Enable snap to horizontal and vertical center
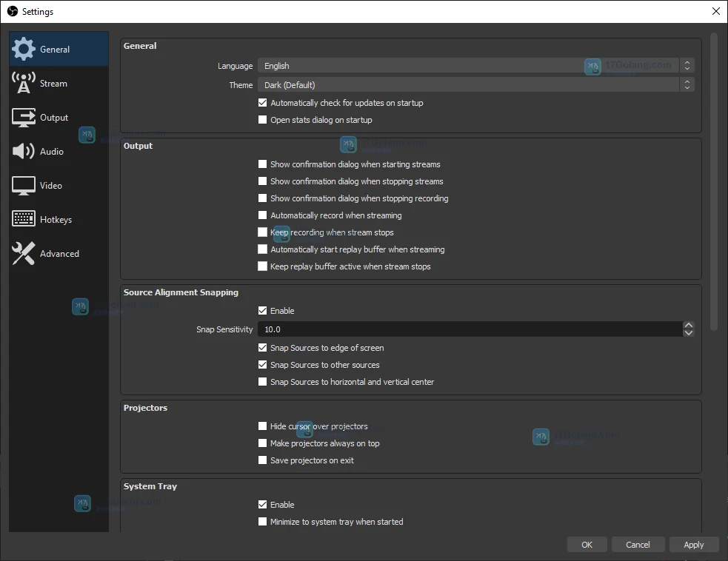The width and height of the screenshot is (728, 561). (x=262, y=382)
